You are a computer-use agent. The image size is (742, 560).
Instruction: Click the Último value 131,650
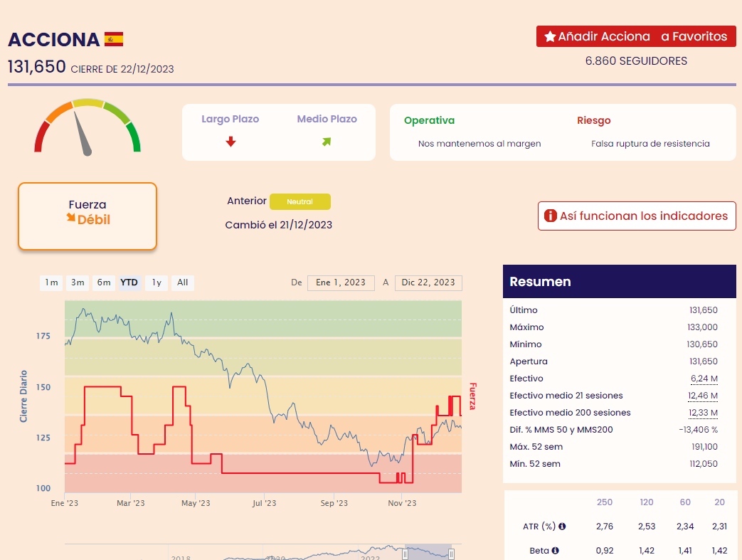[x=703, y=310]
